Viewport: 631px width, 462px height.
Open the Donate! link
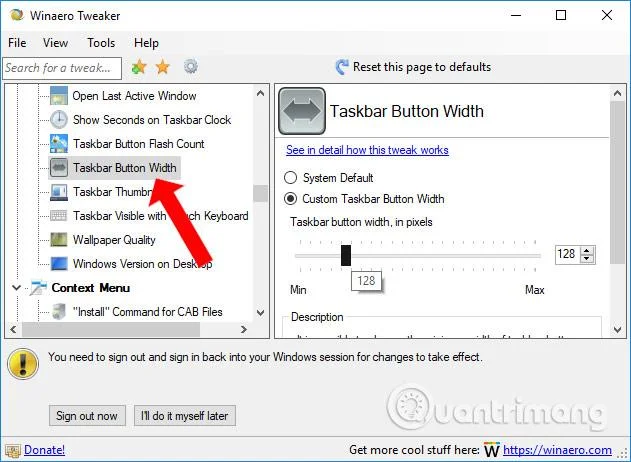click(44, 450)
